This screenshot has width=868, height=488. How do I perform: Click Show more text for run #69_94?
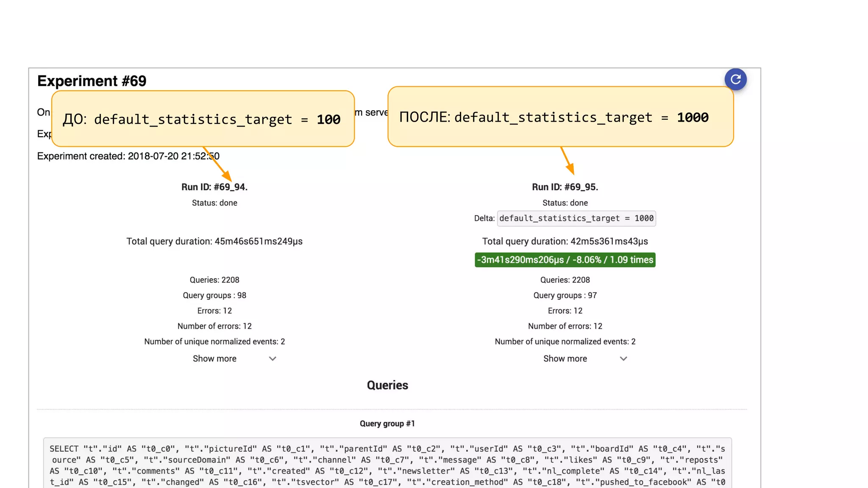point(214,359)
